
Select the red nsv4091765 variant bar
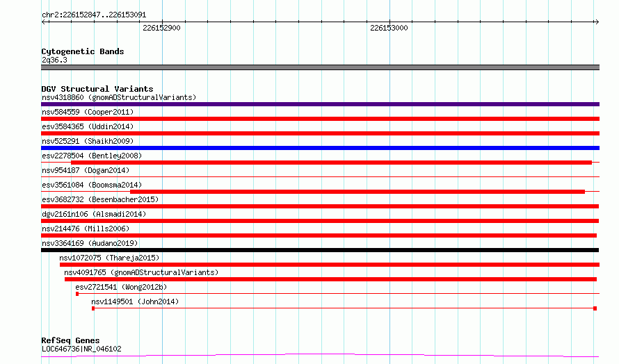(x=330, y=279)
